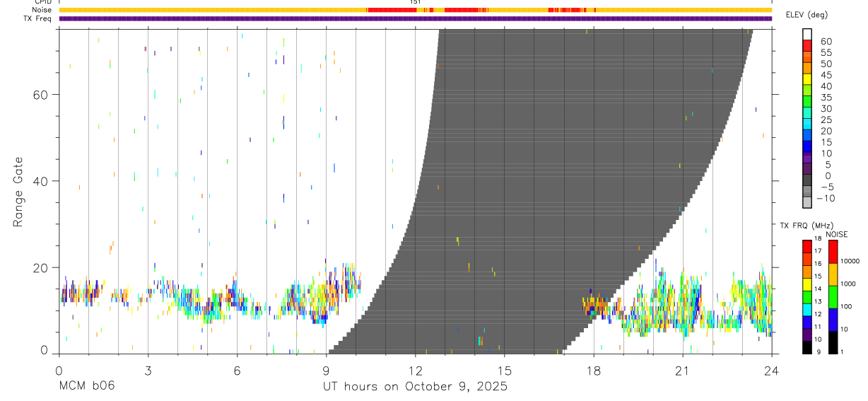Select the purple TX Freq strip
The width and height of the screenshot is (868, 401).
coord(415,18)
